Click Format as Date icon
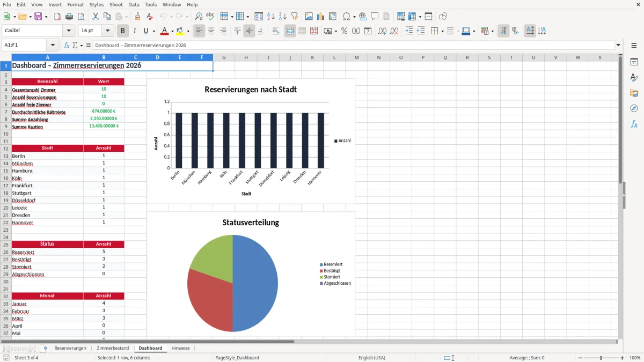 (368, 31)
